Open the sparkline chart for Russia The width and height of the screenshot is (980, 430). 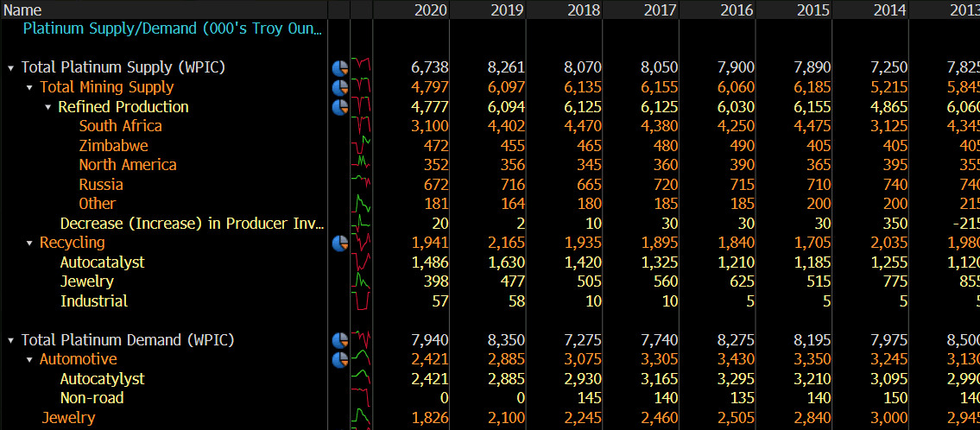[361, 185]
